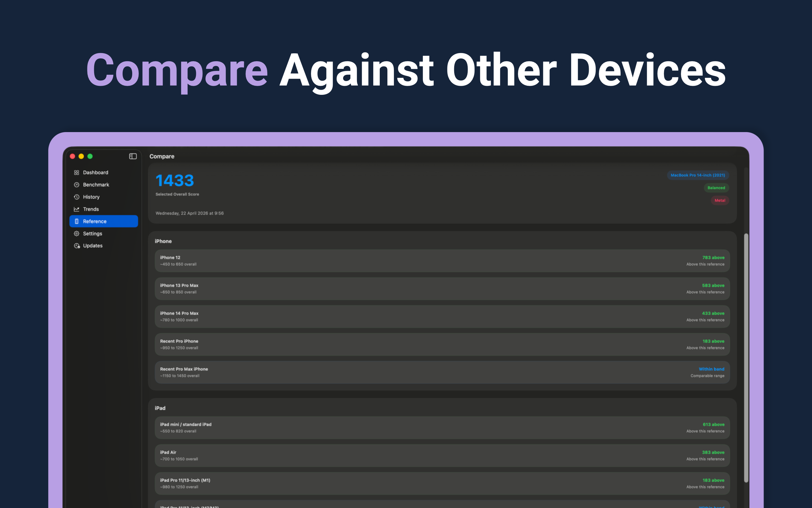Select the iPhone 14 Pro Max row

(442, 316)
